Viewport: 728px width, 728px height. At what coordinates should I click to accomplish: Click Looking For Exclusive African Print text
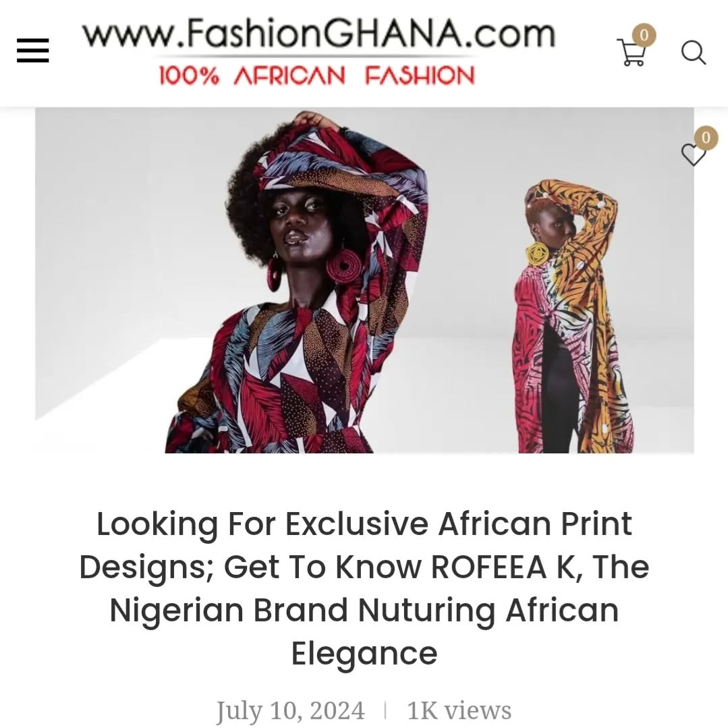pyautogui.click(x=364, y=524)
